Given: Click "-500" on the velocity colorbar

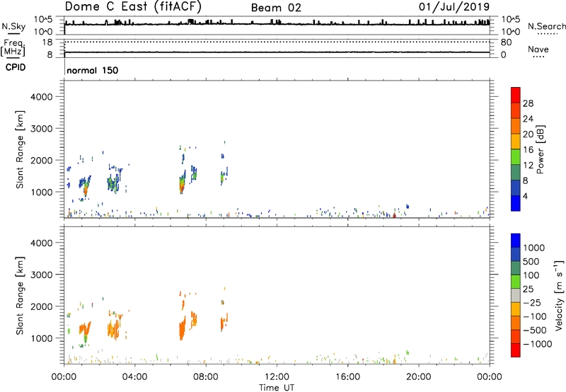Looking at the screenshot, I should pyautogui.click(x=534, y=330).
